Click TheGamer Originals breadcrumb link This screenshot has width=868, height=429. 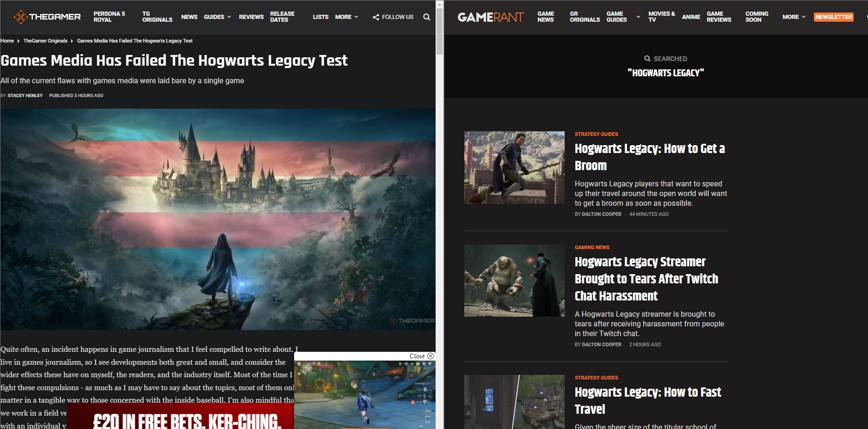[45, 41]
